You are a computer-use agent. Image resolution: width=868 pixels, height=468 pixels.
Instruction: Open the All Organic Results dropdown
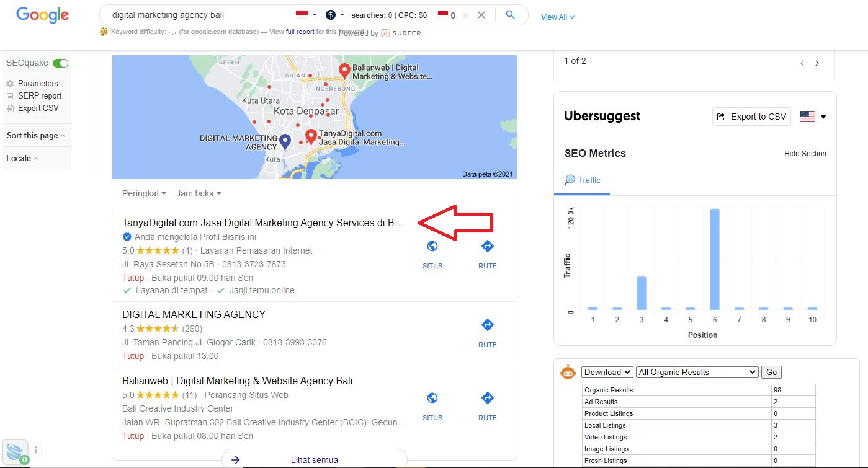[x=697, y=372]
